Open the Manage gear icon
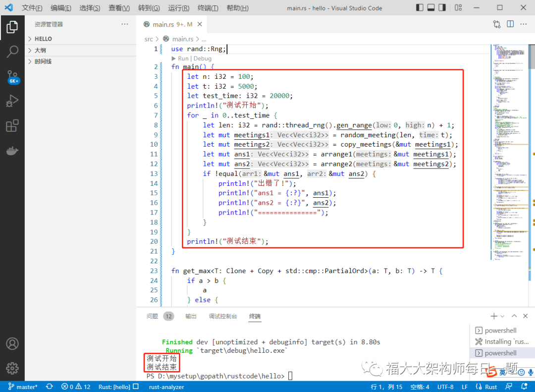Screen dimensions: 535x392 (12, 368)
